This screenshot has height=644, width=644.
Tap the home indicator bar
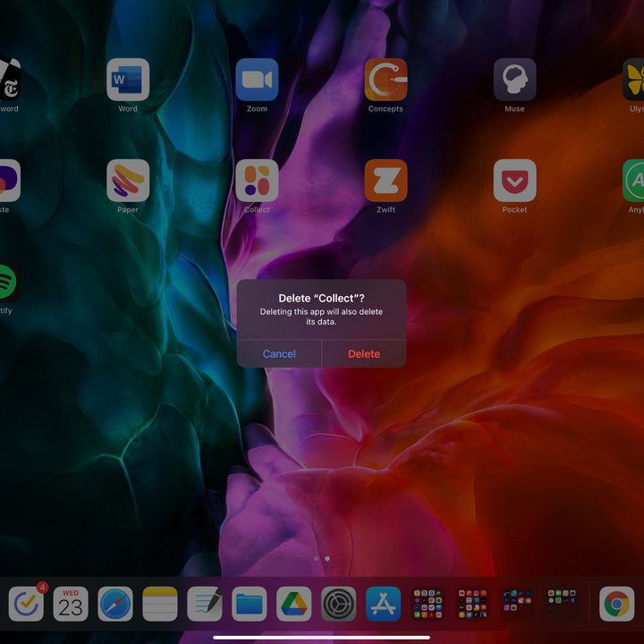click(322, 638)
